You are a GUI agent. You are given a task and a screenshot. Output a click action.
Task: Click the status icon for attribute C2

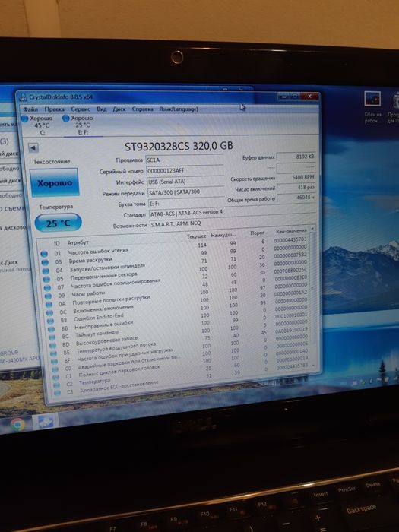coord(57,385)
